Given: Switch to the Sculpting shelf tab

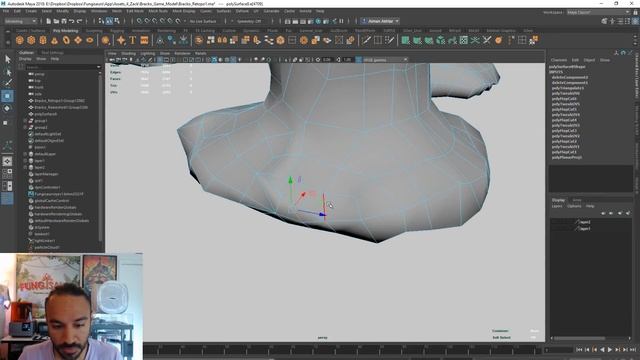Looking at the screenshot, I should pos(94,31).
